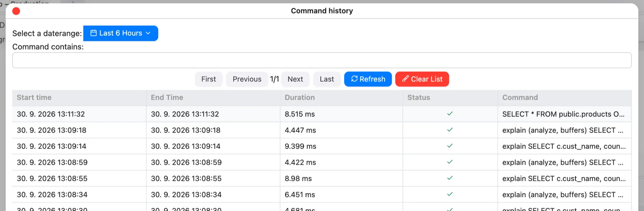Select the start time 30. 9. 2026 13:08:34

[x=52, y=195]
